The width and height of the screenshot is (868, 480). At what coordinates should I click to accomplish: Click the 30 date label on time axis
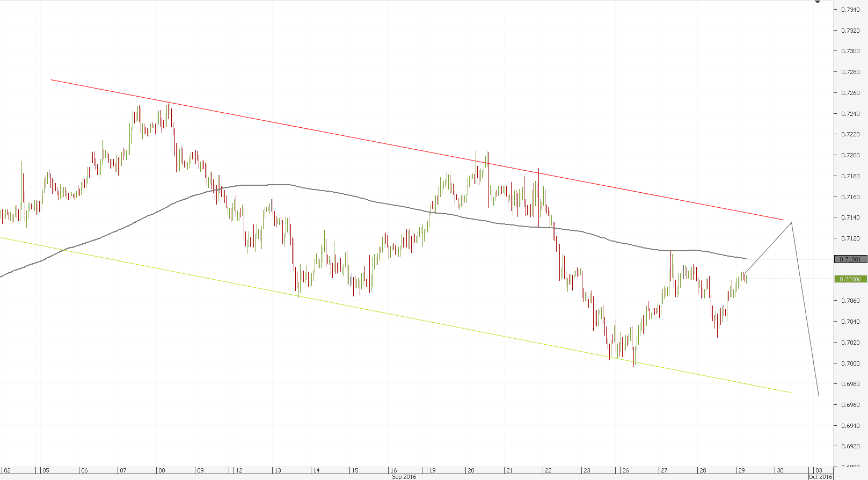(780, 470)
